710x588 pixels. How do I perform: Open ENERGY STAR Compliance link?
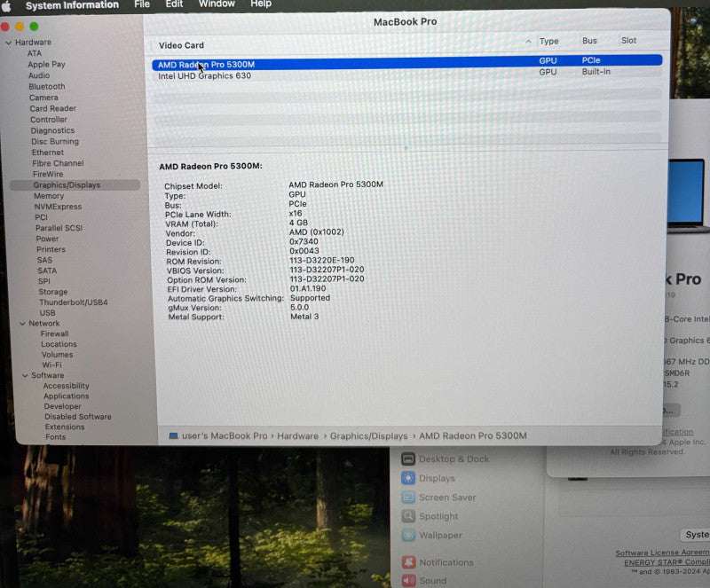667,562
